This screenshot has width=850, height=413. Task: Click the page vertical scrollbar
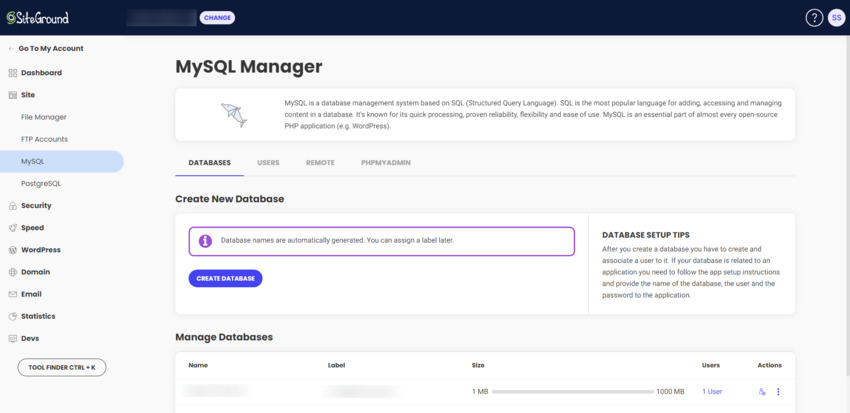point(846,206)
